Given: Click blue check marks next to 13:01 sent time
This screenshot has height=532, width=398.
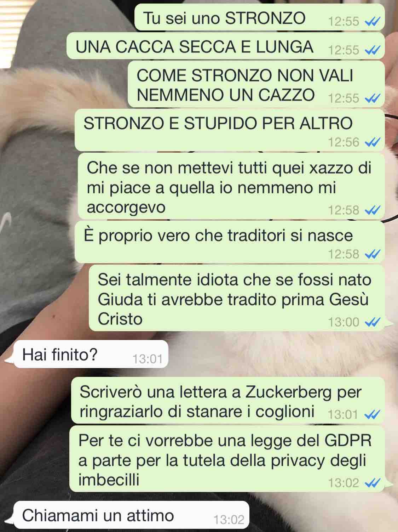Looking at the screenshot, I should coord(372,414).
